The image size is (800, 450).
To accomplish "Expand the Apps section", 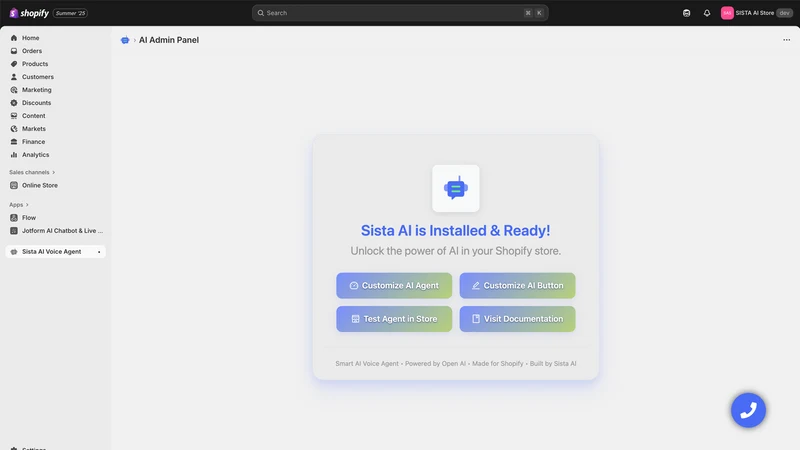I will [19, 205].
